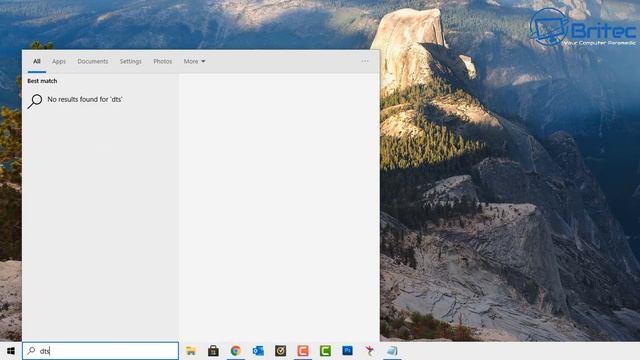Open the orange Camtasia icon on taskbar
This screenshot has width=640, height=360.
303,351
